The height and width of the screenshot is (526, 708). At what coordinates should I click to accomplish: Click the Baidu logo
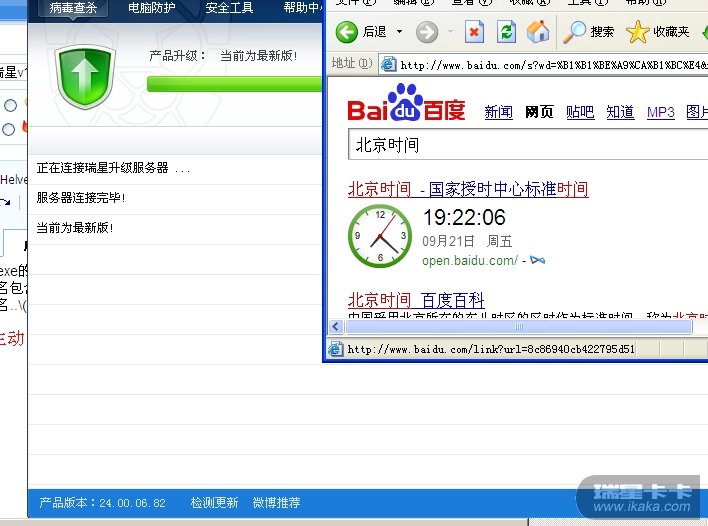[406, 103]
